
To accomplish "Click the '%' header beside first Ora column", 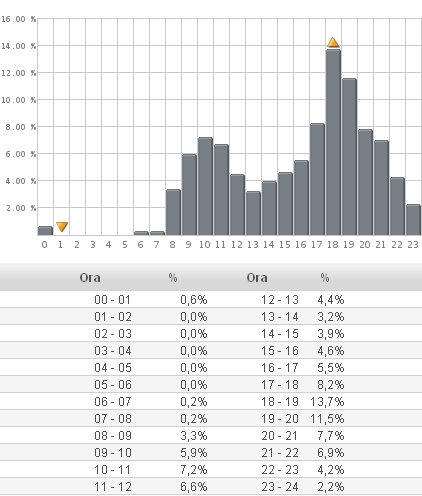I will (x=173, y=278).
